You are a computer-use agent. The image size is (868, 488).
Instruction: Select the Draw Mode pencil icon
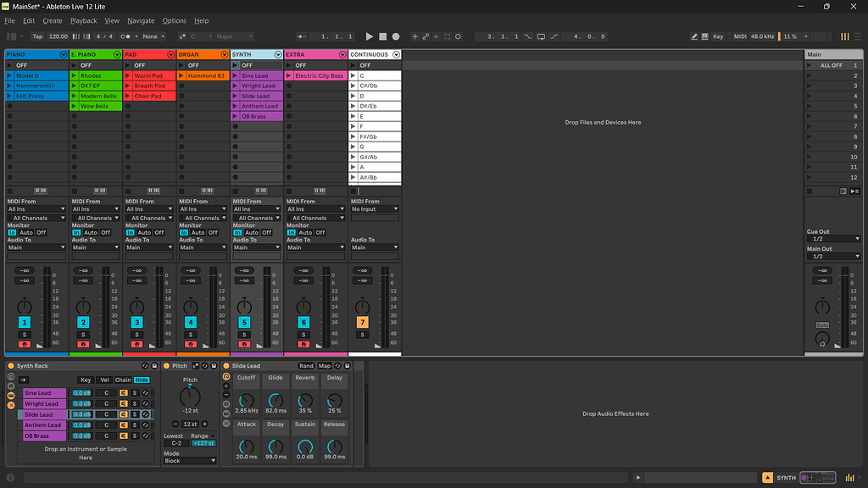tap(693, 37)
